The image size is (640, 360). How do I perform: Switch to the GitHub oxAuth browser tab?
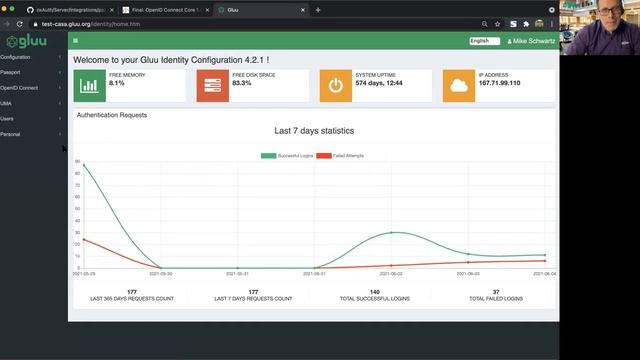(69, 10)
